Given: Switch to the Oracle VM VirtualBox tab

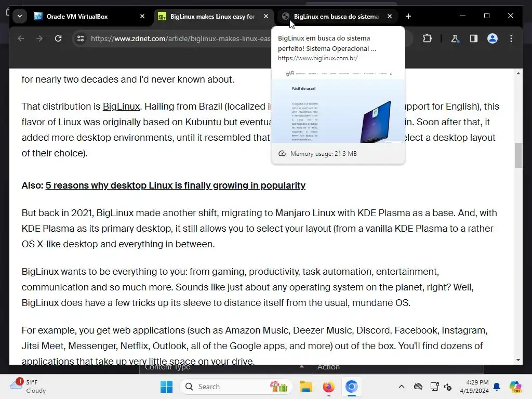Looking at the screenshot, I should click(89, 16).
